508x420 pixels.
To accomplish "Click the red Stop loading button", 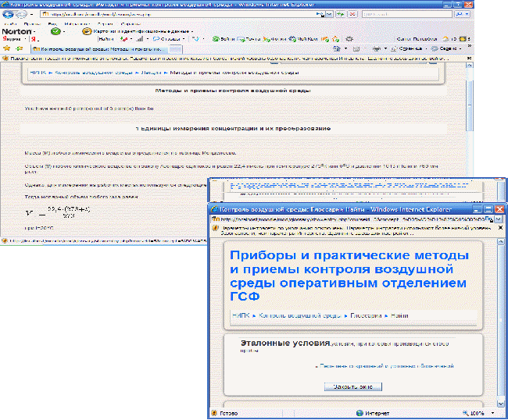I will pyautogui.click(x=352, y=14).
